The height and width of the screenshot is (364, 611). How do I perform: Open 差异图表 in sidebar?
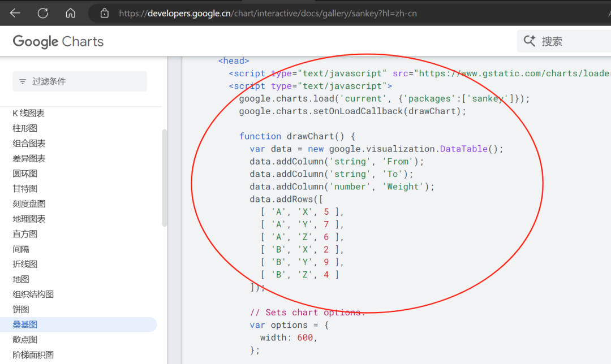pyautogui.click(x=29, y=159)
